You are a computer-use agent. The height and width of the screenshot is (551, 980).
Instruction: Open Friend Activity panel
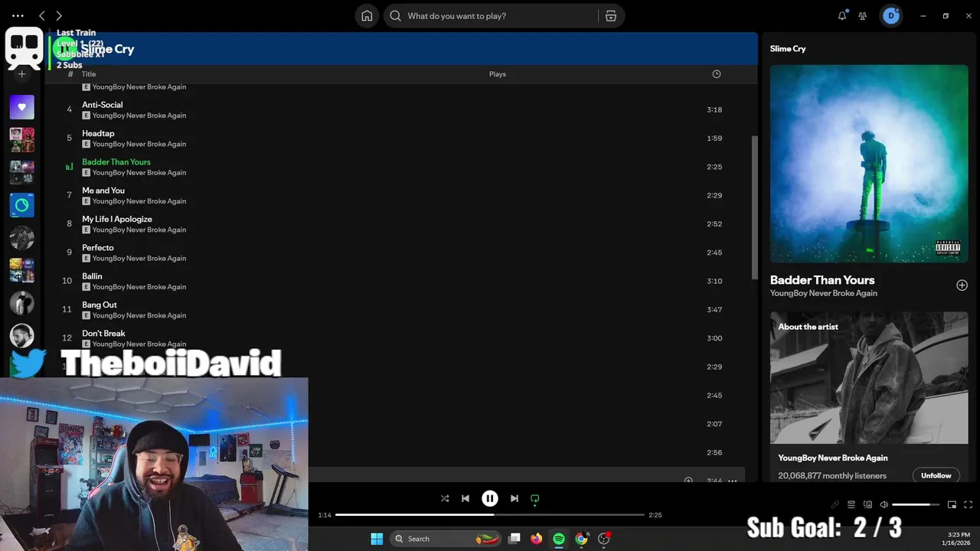[x=863, y=15]
